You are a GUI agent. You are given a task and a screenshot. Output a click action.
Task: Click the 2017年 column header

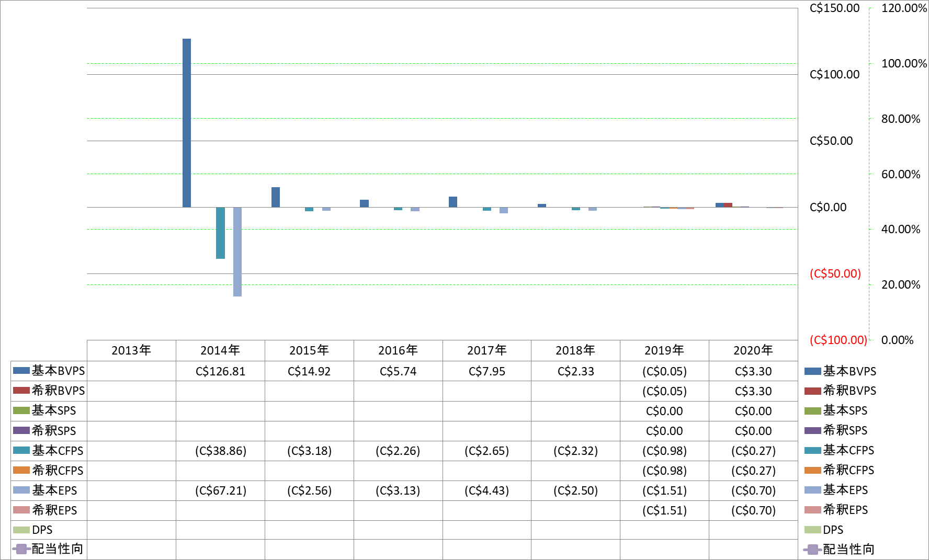487,350
